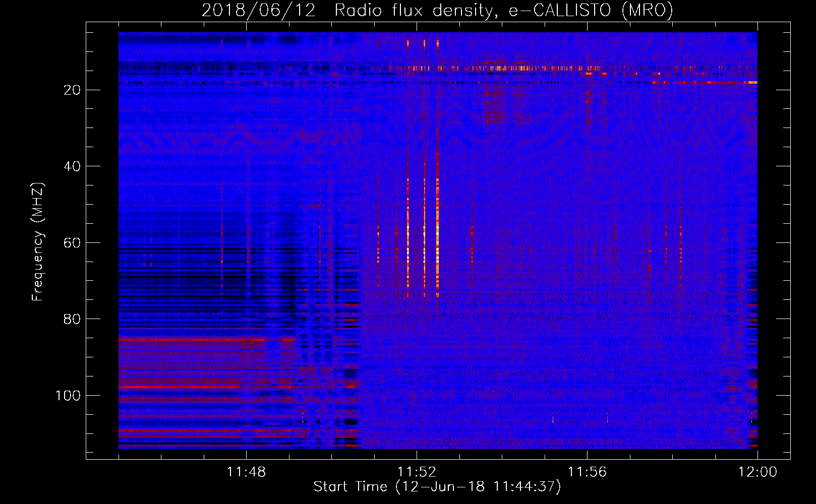Click the 11:56 time tick label

pos(587,472)
